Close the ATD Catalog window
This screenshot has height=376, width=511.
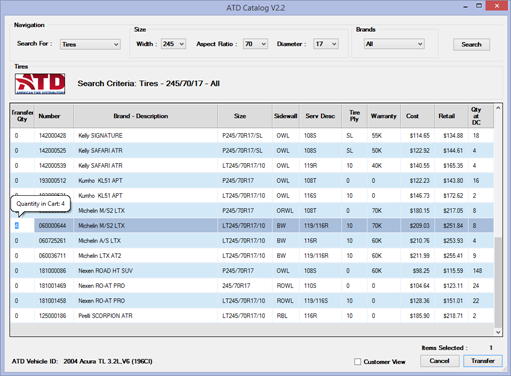(497, 6)
